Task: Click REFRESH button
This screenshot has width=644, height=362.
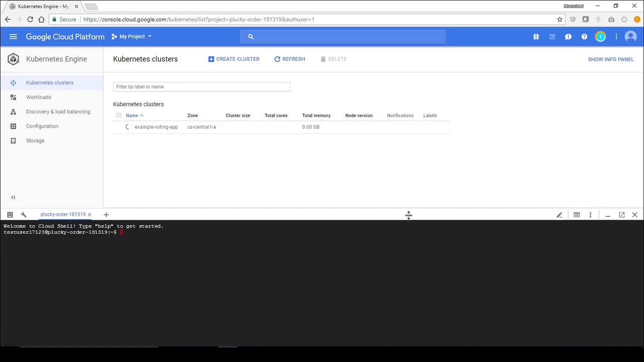Action: 289,59
